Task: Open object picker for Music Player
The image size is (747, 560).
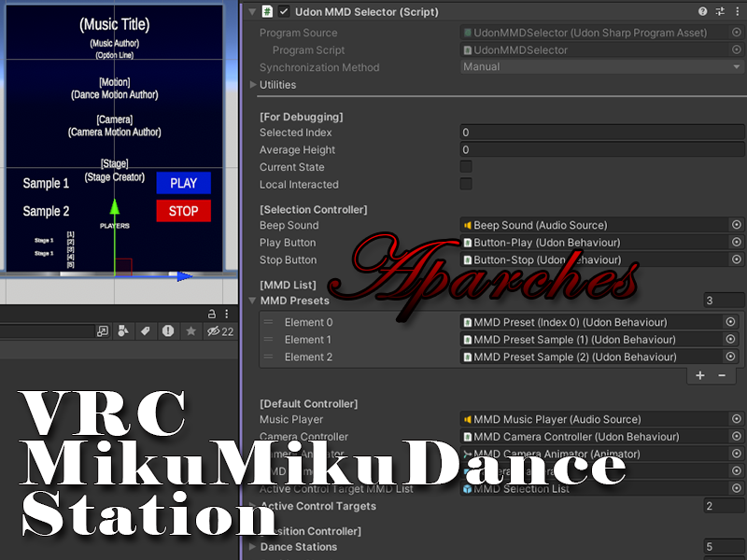Action: coord(737,419)
